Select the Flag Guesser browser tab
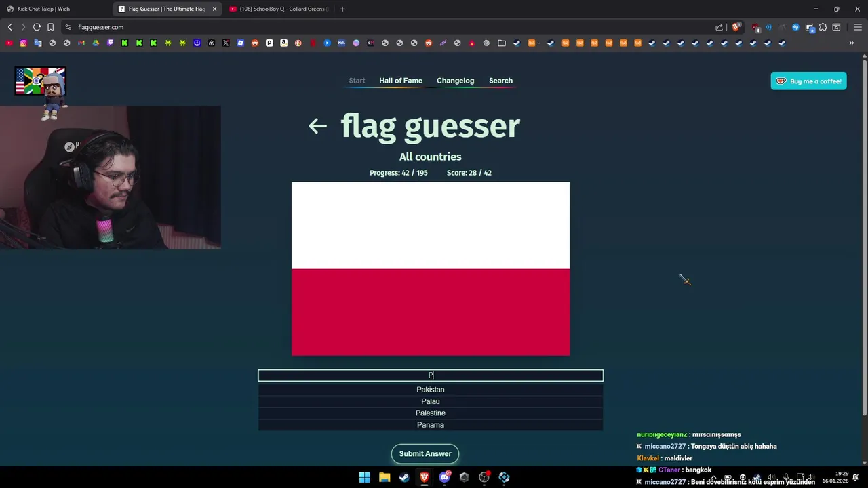Screen dimensions: 868x488 [x=167, y=9]
